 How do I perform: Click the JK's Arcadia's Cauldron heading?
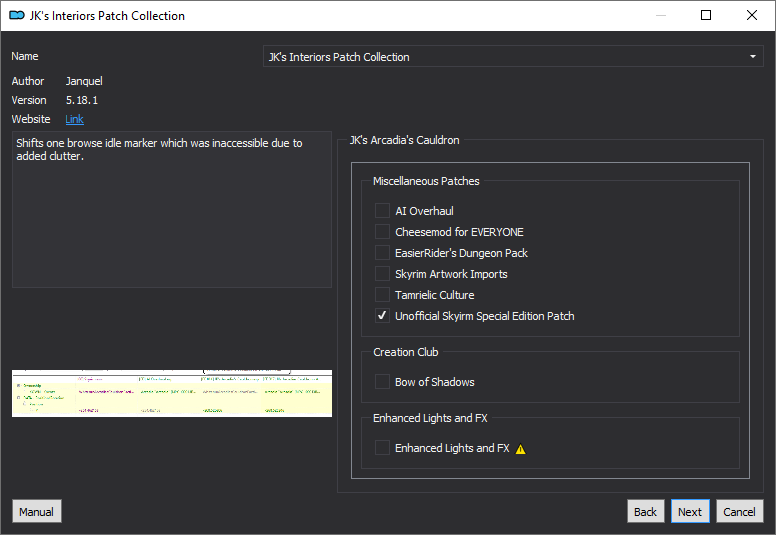tap(404, 140)
